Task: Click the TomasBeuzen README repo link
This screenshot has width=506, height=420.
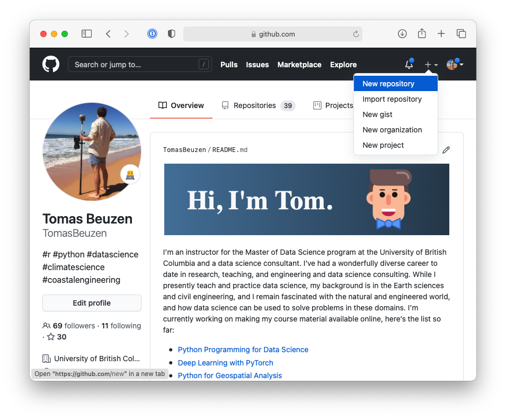Action: (x=184, y=150)
